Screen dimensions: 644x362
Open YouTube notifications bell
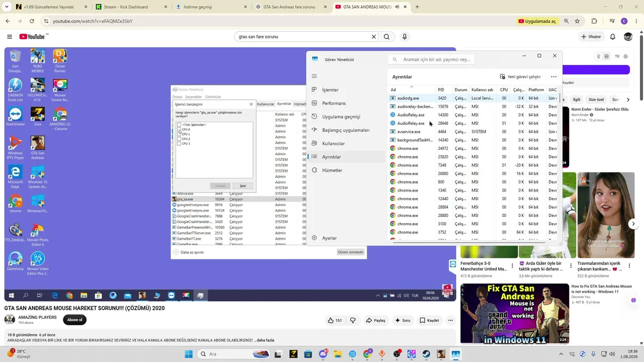[613, 37]
